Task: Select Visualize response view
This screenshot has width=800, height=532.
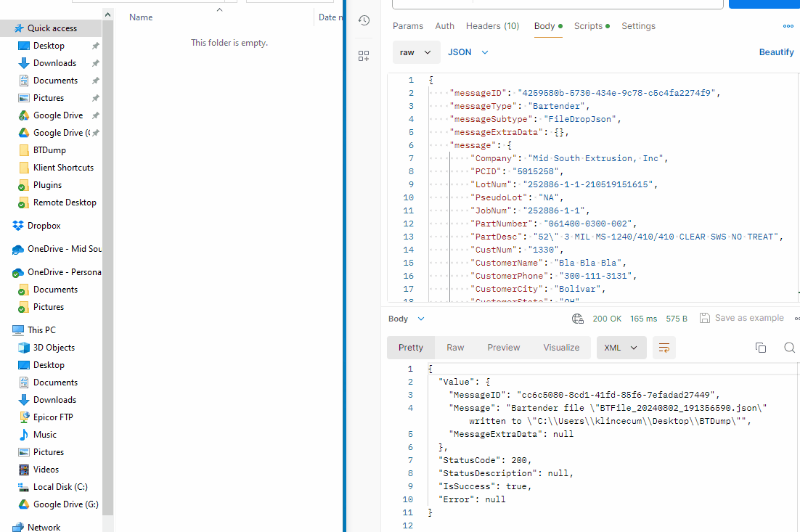Action: pyautogui.click(x=561, y=348)
